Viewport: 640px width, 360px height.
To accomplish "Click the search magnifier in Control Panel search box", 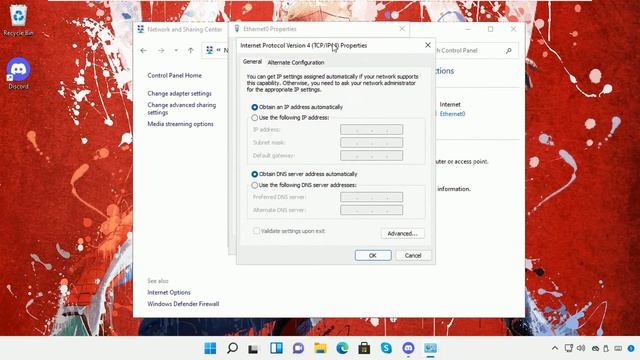I will pos(509,51).
